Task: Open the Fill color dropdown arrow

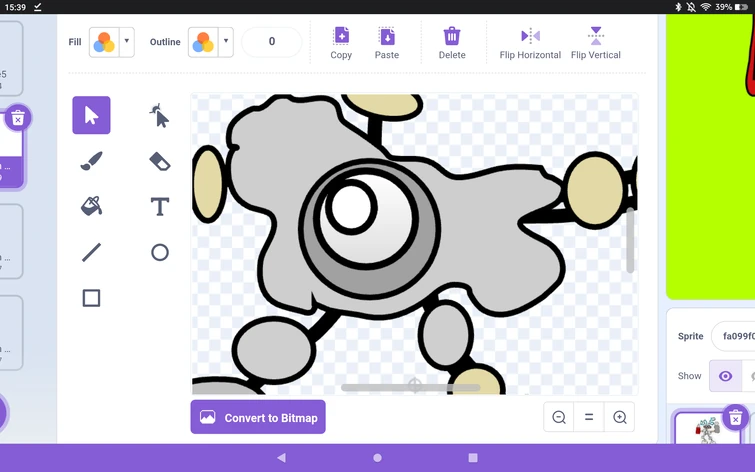Action: (127, 41)
